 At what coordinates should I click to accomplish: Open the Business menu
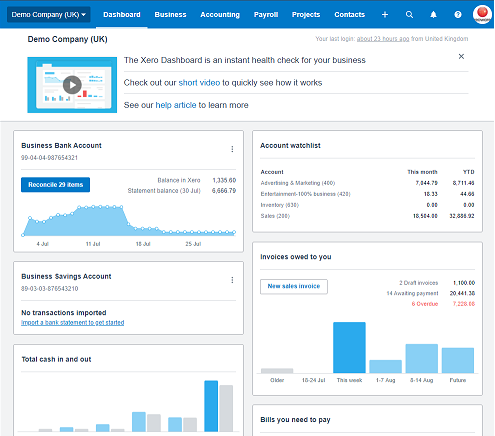click(170, 15)
